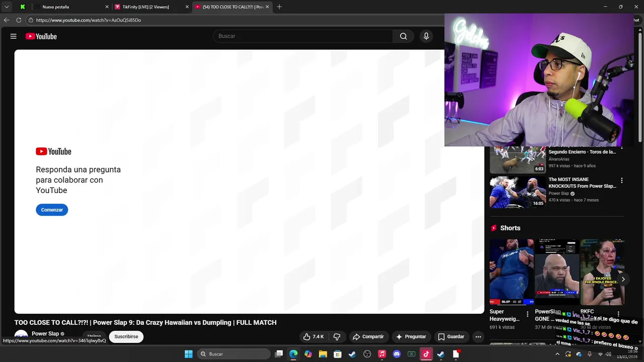644x362 pixels.
Task: Click the magnifier search button
Action: coord(404,36)
